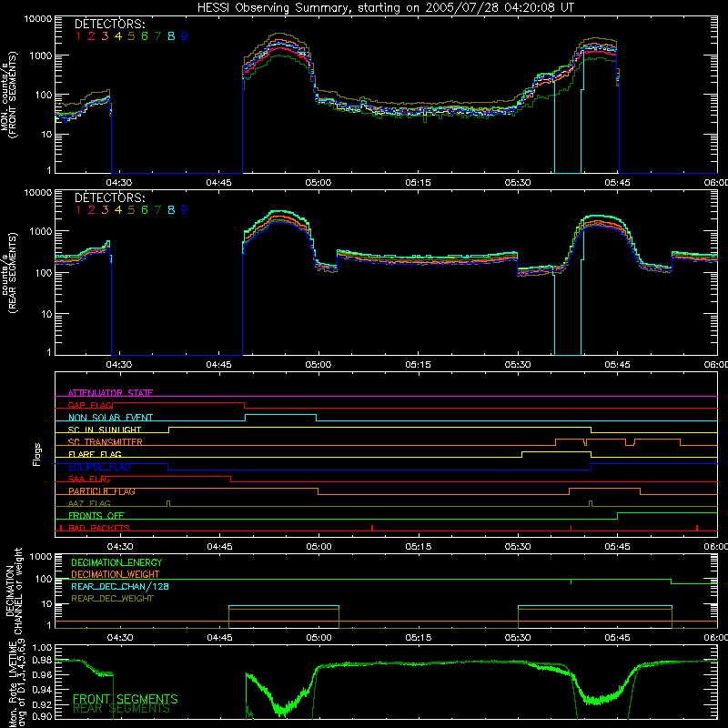Click 05:45 tick label under front segments plot
Viewport: 728px width, 728px height.
[x=618, y=183]
